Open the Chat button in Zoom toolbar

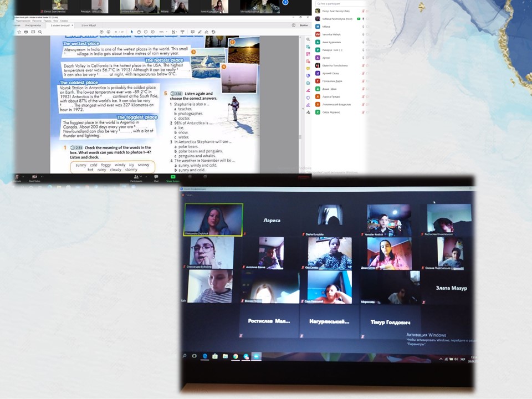click(x=156, y=178)
